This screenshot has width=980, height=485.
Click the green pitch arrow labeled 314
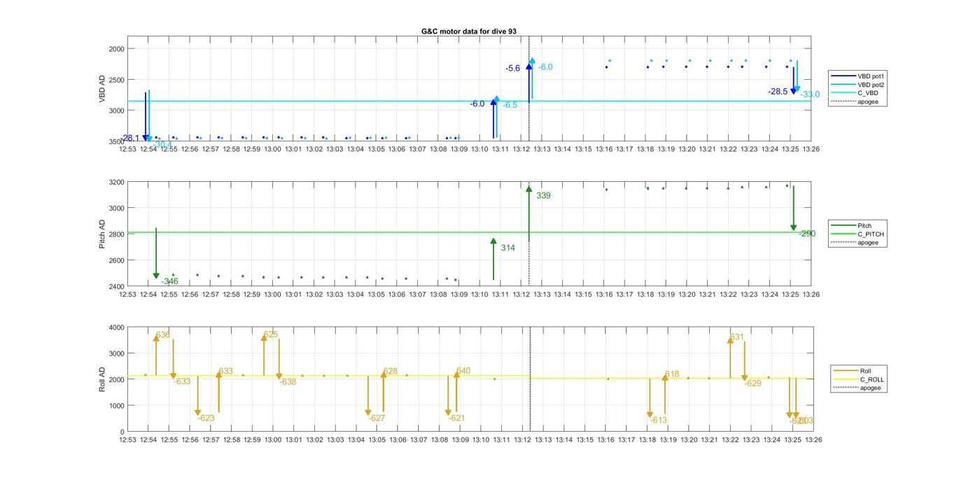493,259
